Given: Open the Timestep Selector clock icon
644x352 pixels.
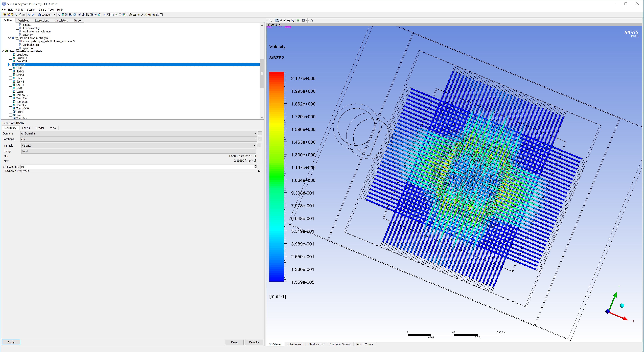Looking at the screenshot, I should click(130, 15).
